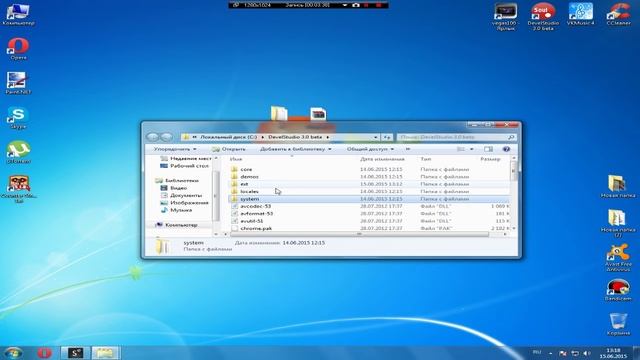Open the Компьютер desktop icon
The width and height of the screenshot is (640, 360).
[18, 14]
